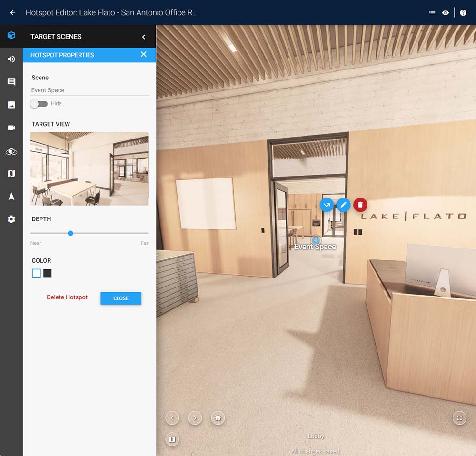Open the map button in viewer
The width and height of the screenshot is (476, 456).
pos(172,439)
